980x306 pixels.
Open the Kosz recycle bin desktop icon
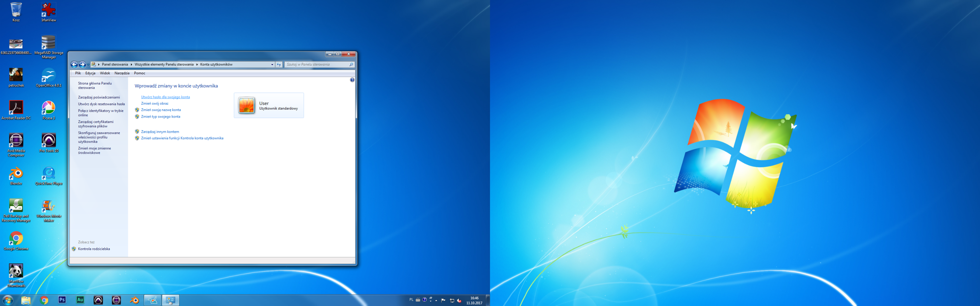16,12
